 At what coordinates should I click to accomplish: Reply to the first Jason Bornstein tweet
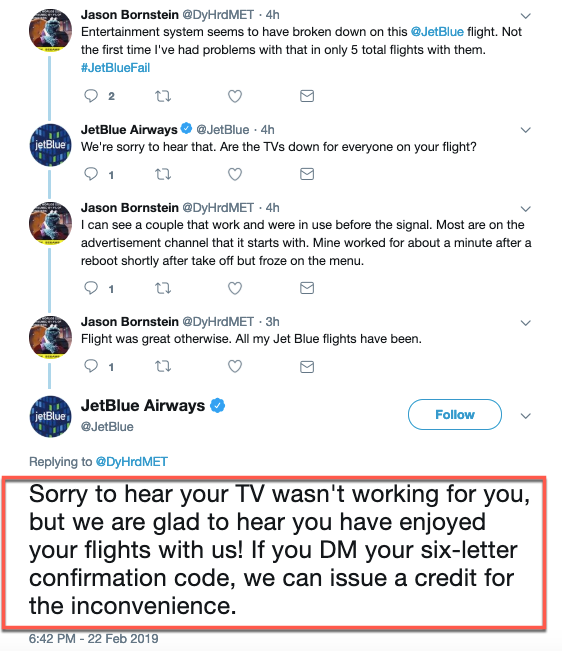click(x=91, y=96)
